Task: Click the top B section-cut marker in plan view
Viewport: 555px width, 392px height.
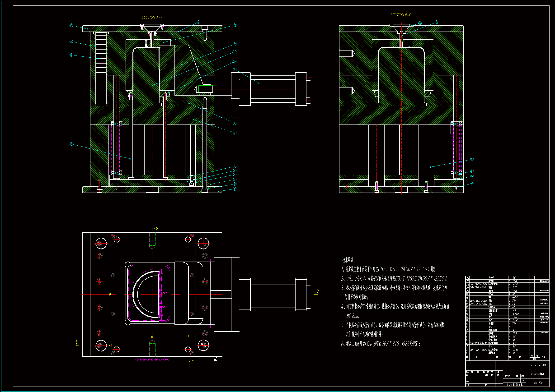Action: [155, 228]
